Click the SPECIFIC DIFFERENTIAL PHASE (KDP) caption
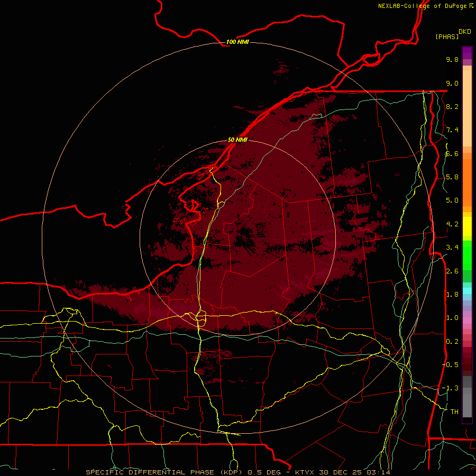This screenshot has height=476, width=476. click(x=164, y=472)
